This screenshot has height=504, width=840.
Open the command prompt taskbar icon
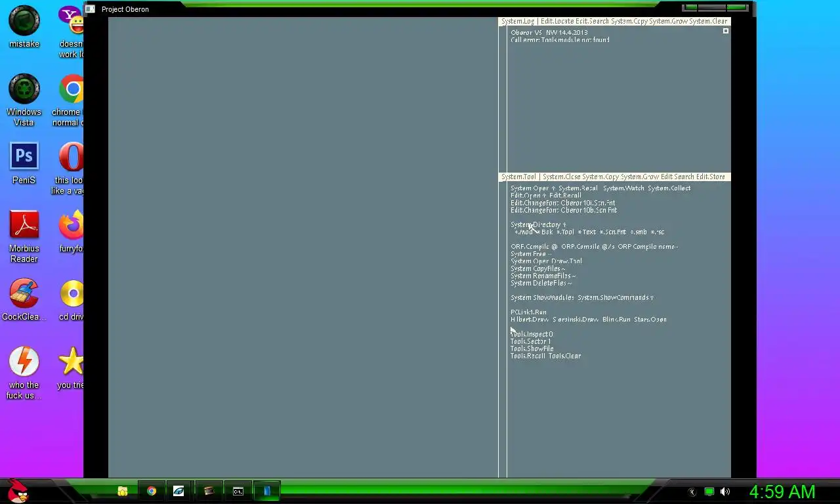coord(238,491)
